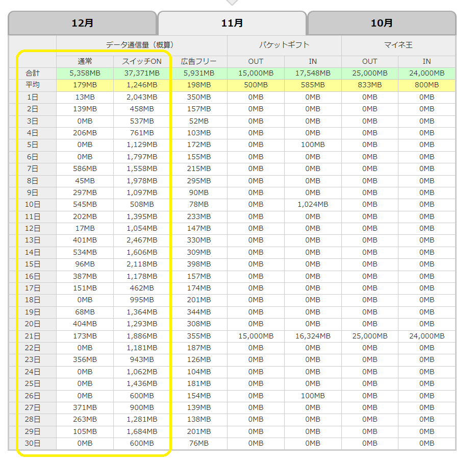The width and height of the screenshot is (476, 460).
Task: Click the マイネ王 header
Action: (398, 45)
